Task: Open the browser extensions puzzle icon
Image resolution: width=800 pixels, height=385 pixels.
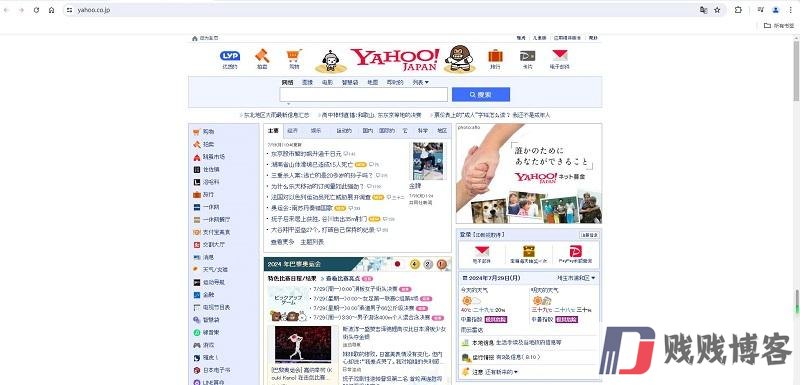Action: click(x=738, y=10)
